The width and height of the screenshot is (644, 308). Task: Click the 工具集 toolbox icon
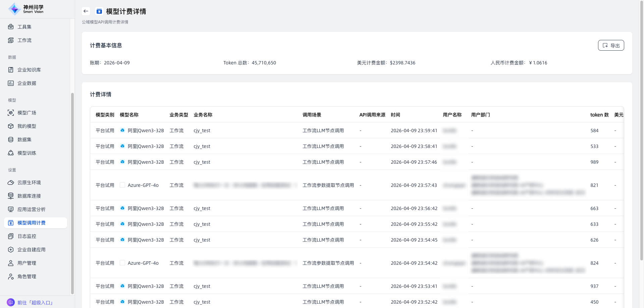(x=11, y=27)
